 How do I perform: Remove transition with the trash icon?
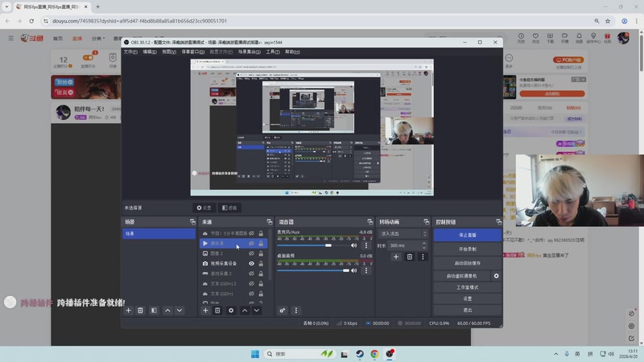click(x=410, y=257)
